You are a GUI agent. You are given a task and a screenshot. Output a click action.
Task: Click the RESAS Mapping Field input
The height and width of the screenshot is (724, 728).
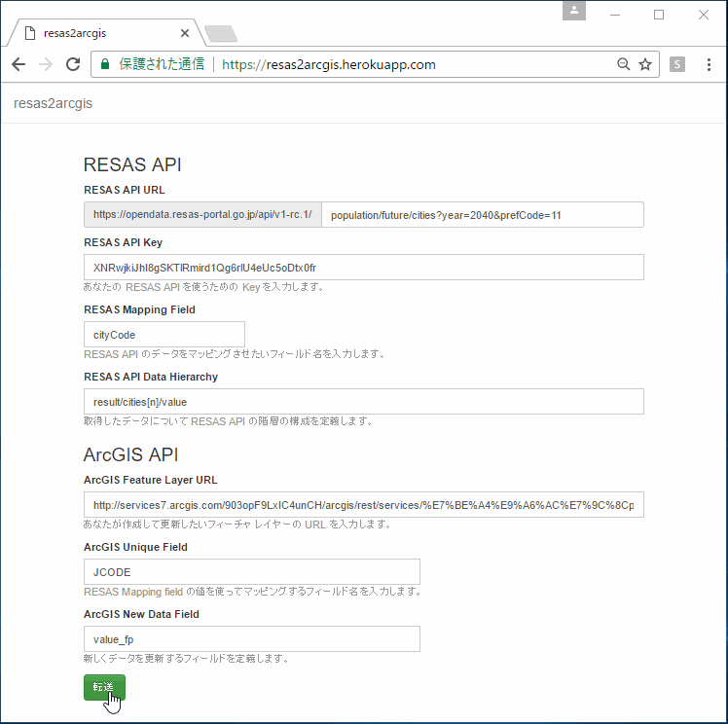pyautogui.click(x=164, y=334)
